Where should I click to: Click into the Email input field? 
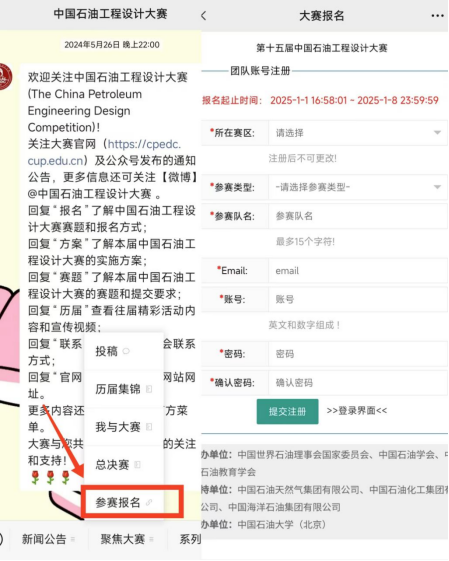(358, 271)
